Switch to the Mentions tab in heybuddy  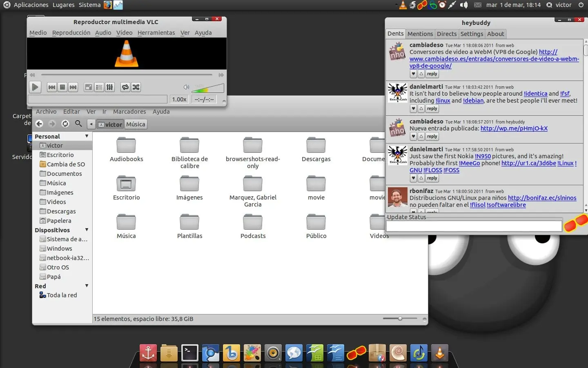420,34
